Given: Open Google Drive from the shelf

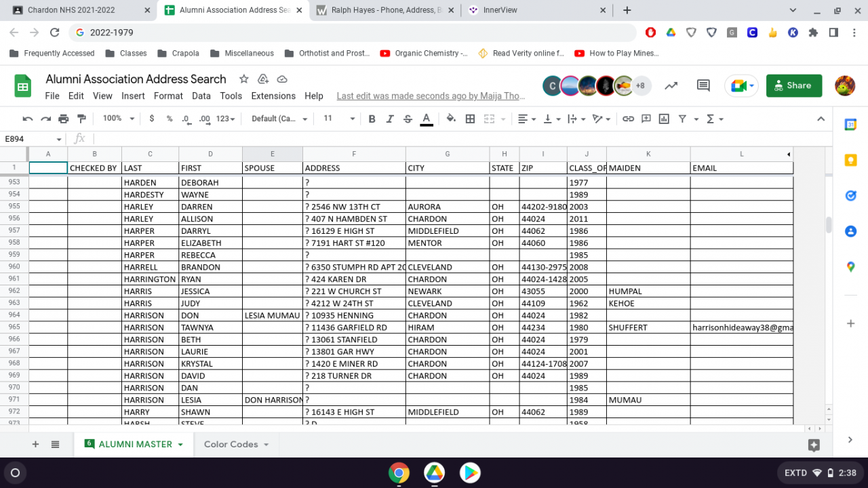Looking at the screenshot, I should (x=434, y=473).
